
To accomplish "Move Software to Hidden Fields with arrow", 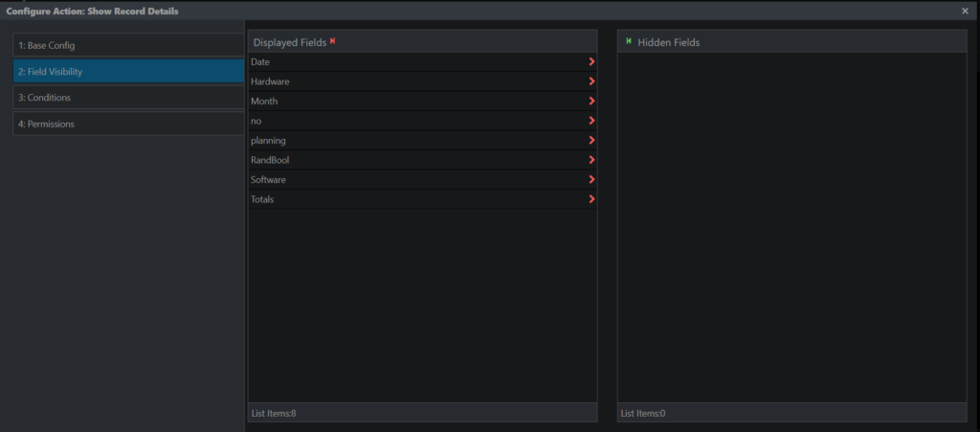I will click(x=591, y=179).
